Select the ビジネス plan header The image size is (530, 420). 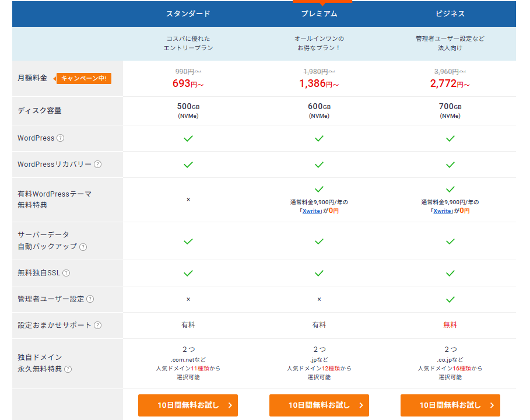(450, 13)
